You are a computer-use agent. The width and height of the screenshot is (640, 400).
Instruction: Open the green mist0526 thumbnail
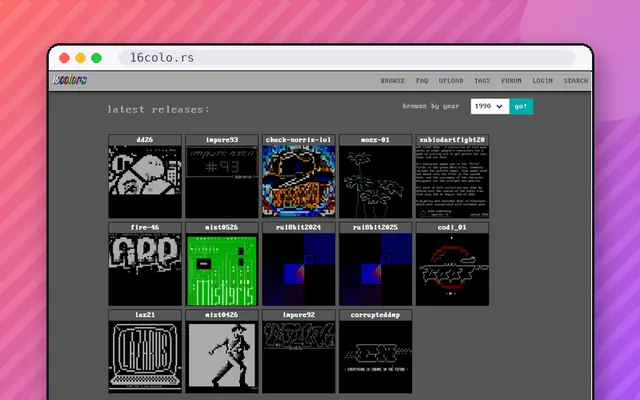[222, 264]
